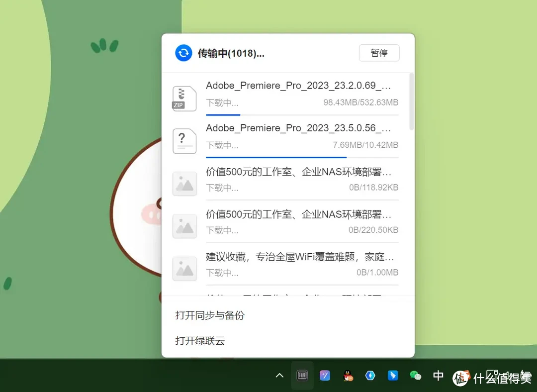Screen dimensions: 537x392
Task: Open 绿联云 from the dialog
Action: click(x=200, y=341)
